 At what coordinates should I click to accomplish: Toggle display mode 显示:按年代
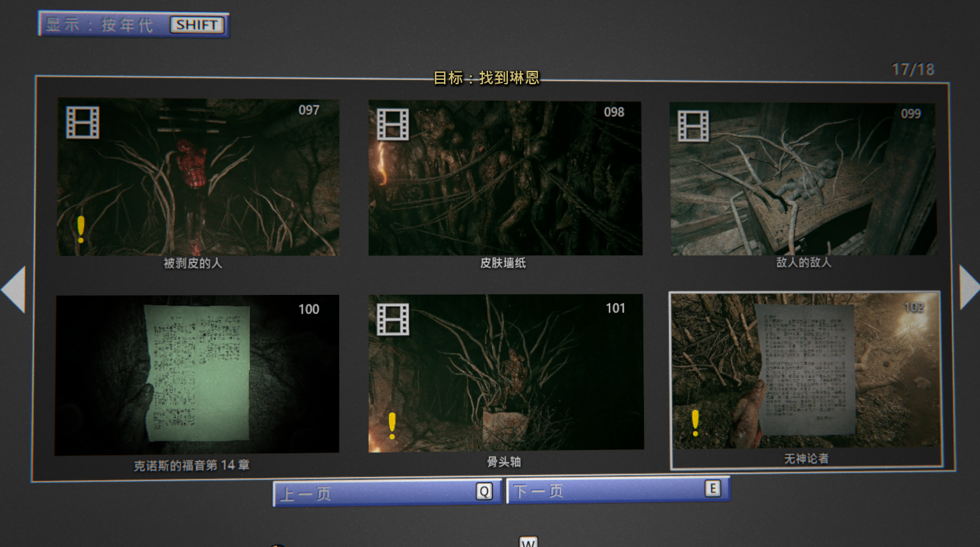134,25
